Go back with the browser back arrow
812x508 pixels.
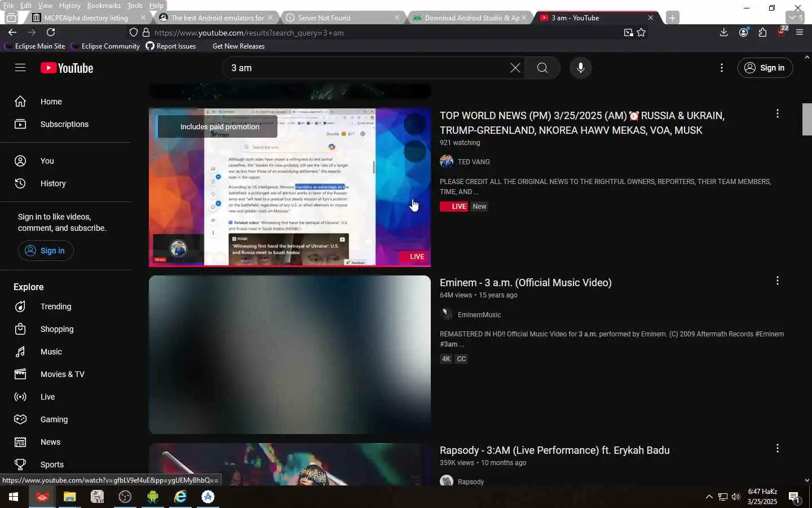(x=12, y=32)
